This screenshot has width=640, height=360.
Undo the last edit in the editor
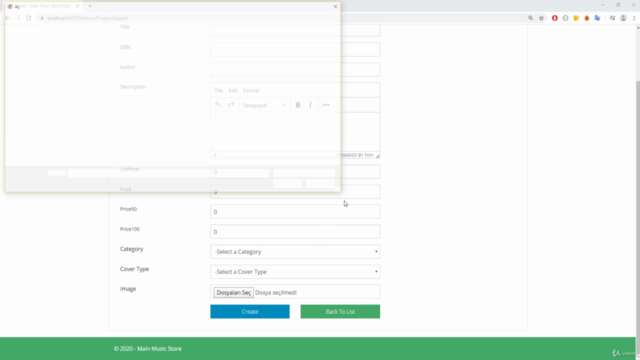pyautogui.click(x=218, y=105)
